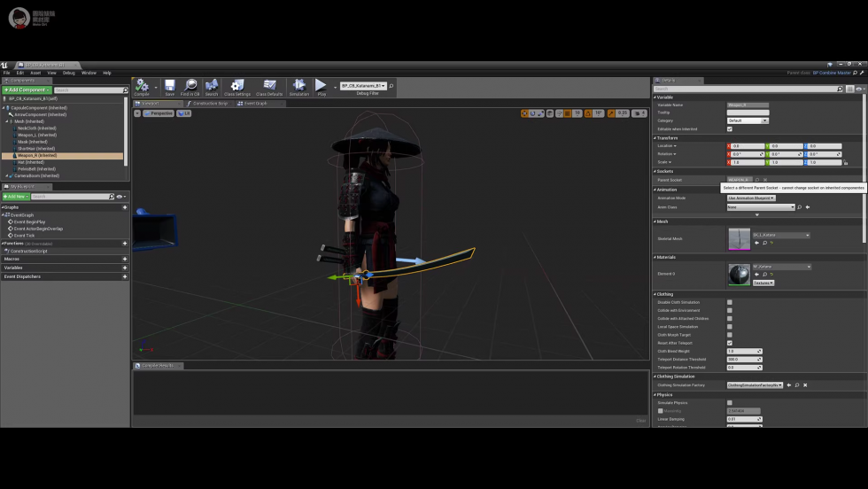Viewport: 868px width, 489px height.
Task: Start Simulation from the toolbar
Action: (299, 86)
